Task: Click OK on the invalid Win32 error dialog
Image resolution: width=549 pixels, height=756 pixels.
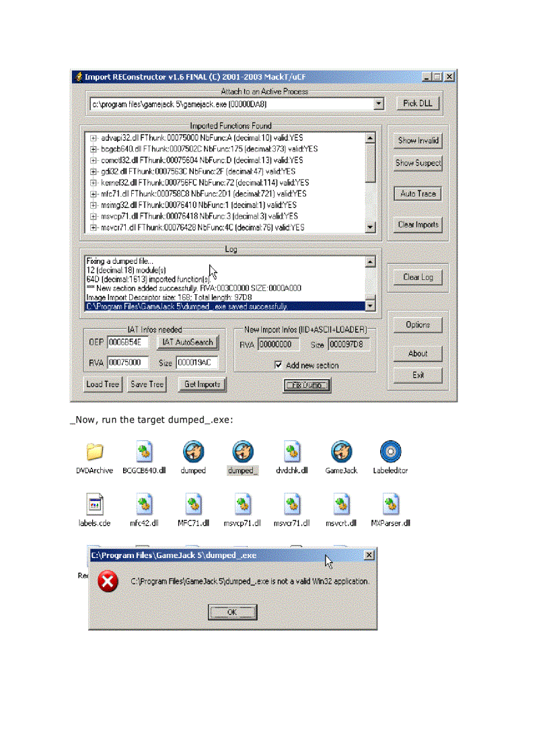Action: [x=232, y=613]
